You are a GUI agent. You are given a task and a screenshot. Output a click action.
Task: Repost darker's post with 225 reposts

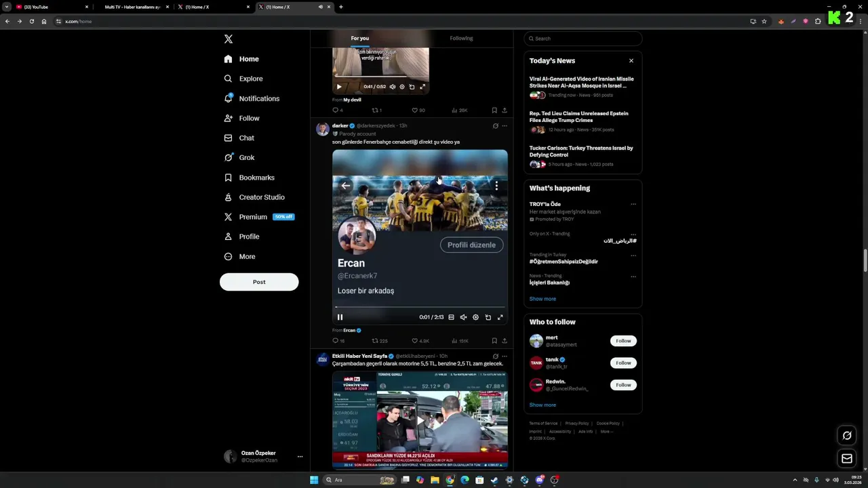pos(379,340)
